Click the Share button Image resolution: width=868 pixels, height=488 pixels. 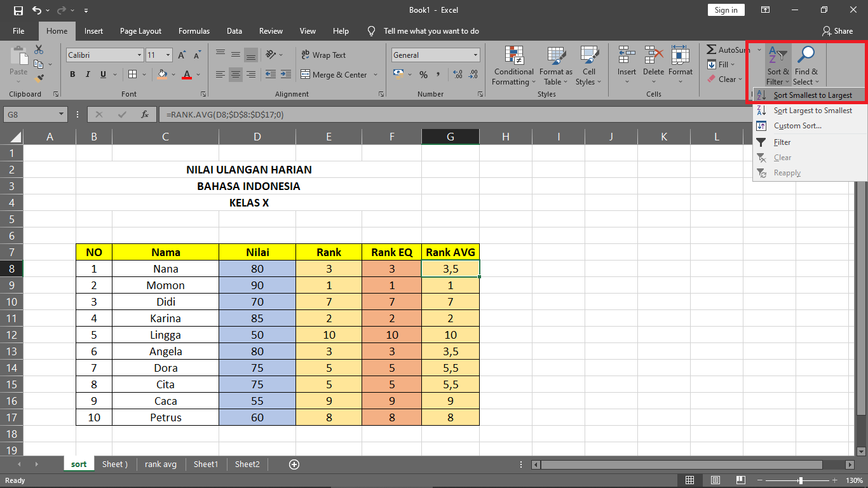837,30
